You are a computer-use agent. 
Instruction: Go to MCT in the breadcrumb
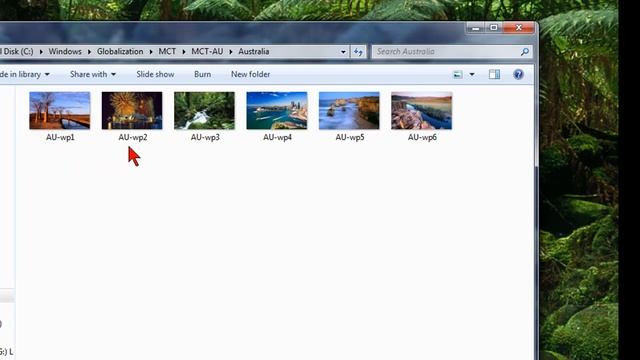tap(167, 51)
